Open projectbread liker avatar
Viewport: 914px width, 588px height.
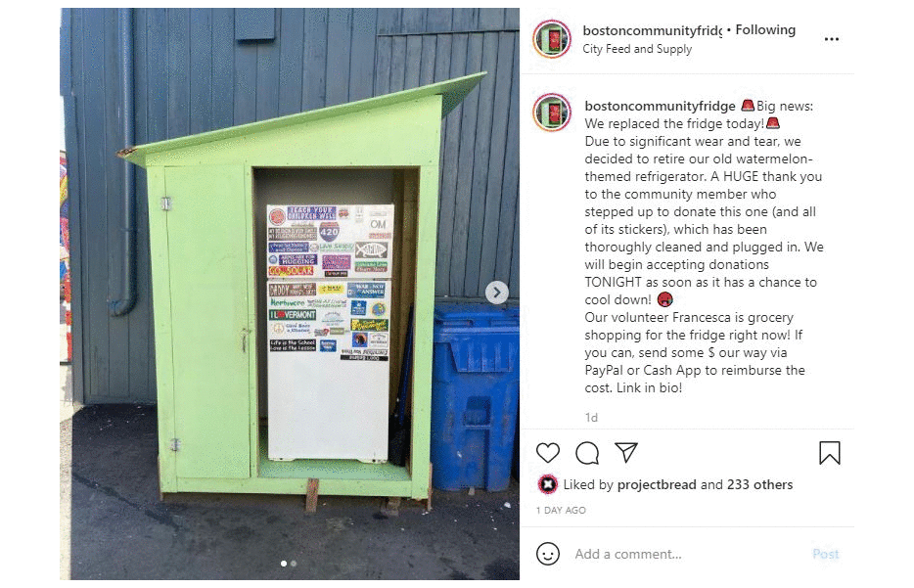(547, 484)
